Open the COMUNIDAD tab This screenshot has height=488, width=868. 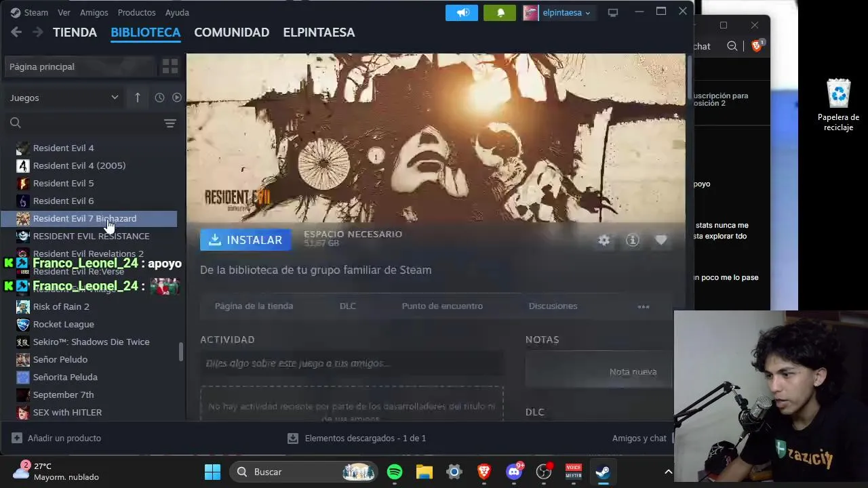(231, 32)
